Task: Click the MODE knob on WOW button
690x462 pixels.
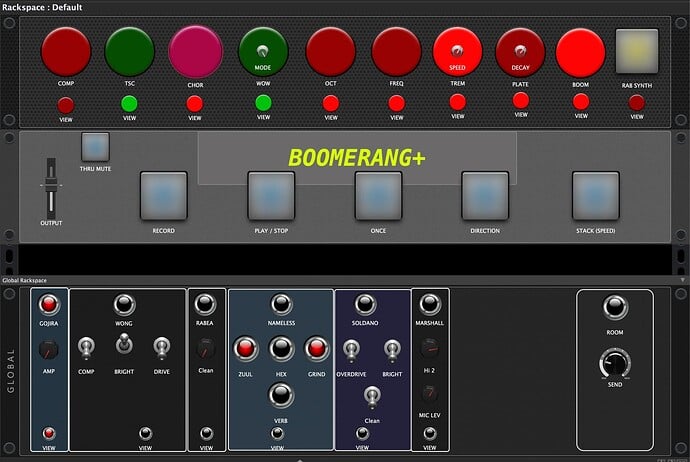Action: [x=263, y=51]
